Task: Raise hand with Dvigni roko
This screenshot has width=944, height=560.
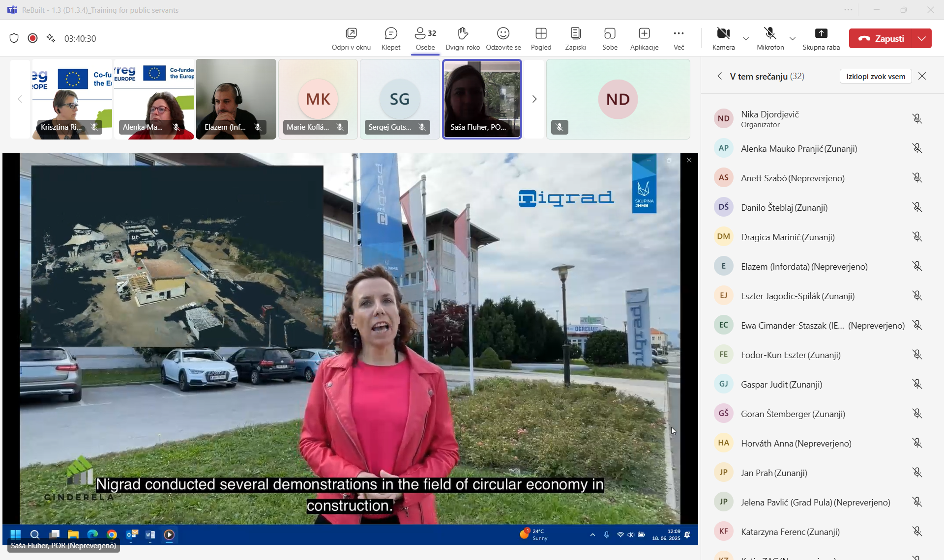Action: coord(463,38)
